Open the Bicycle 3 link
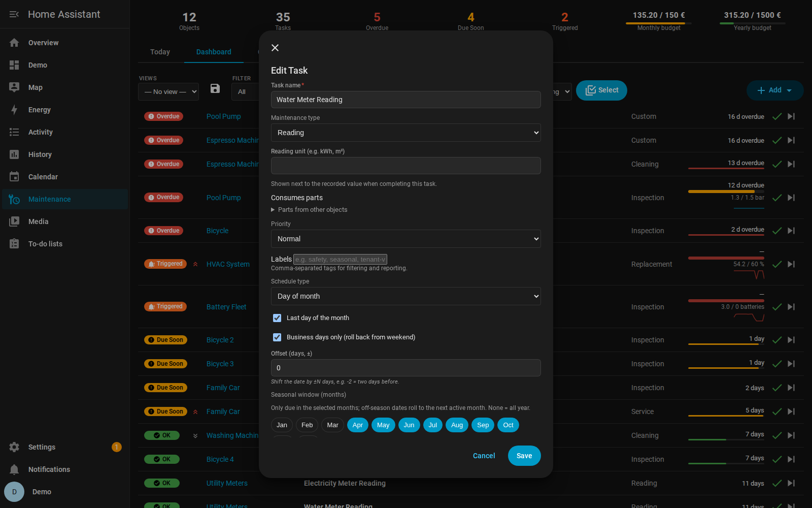The image size is (812, 508). [220, 364]
